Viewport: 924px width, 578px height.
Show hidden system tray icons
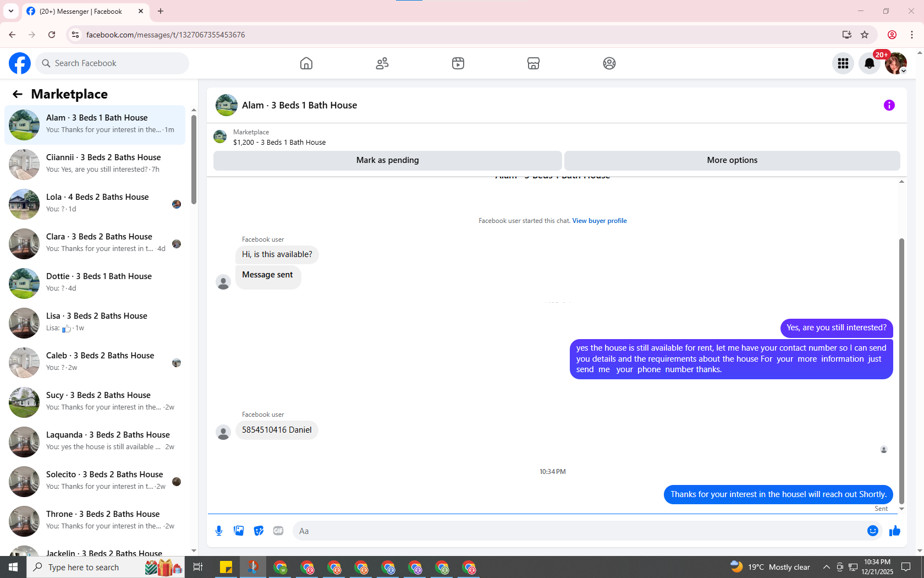pyautogui.click(x=826, y=567)
